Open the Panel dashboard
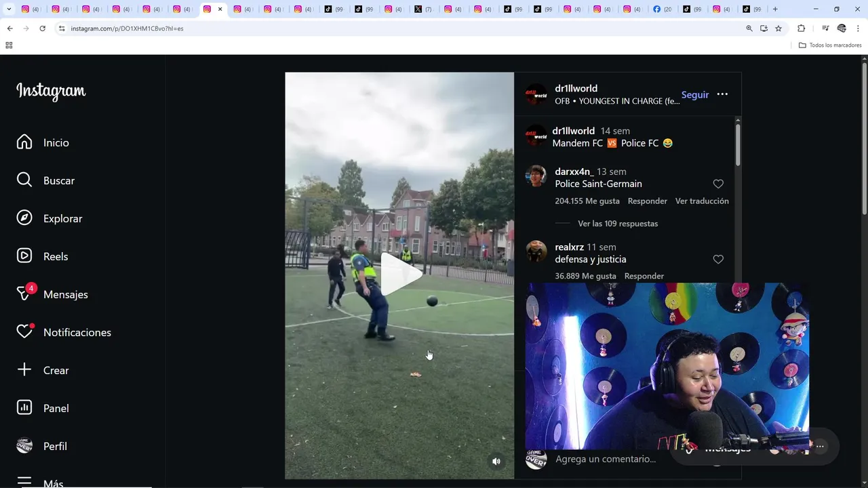868x488 pixels. [x=43, y=408]
